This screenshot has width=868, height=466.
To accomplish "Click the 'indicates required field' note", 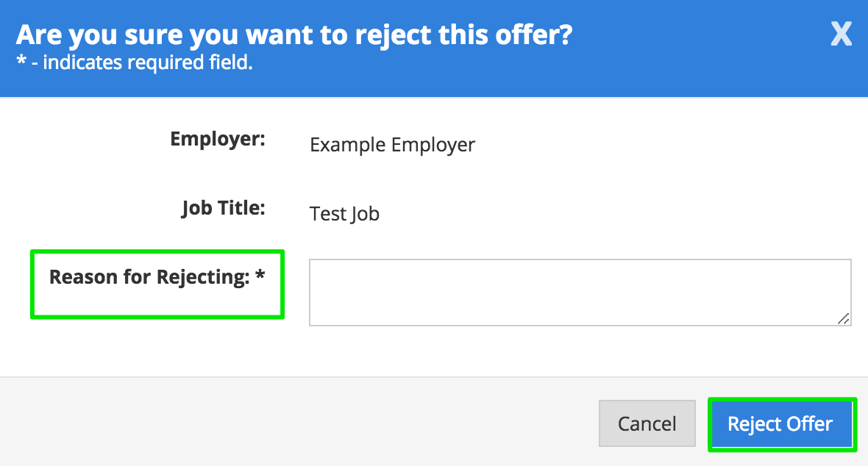I will [x=147, y=63].
